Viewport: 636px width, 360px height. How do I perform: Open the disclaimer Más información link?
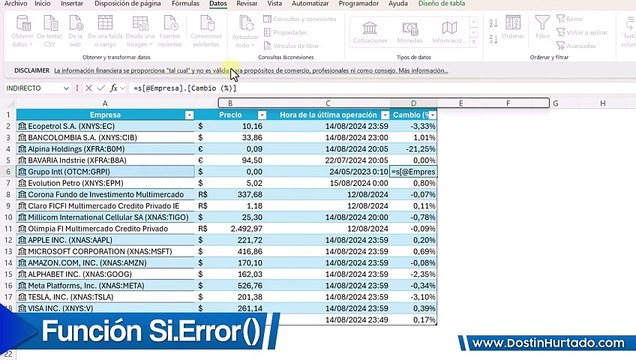coord(423,71)
